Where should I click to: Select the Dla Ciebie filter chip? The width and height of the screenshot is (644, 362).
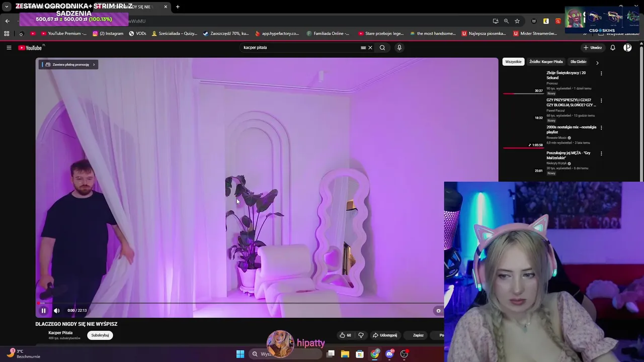(579, 62)
